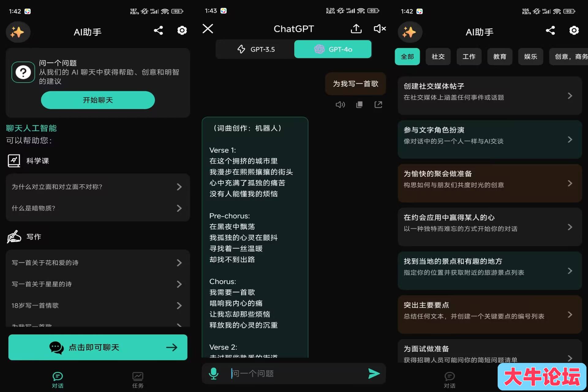Viewport: 588px width, 392px height.
Task: Tap the Wi-Fi icon in the ChatGPT screen status bar
Action: (361, 11)
